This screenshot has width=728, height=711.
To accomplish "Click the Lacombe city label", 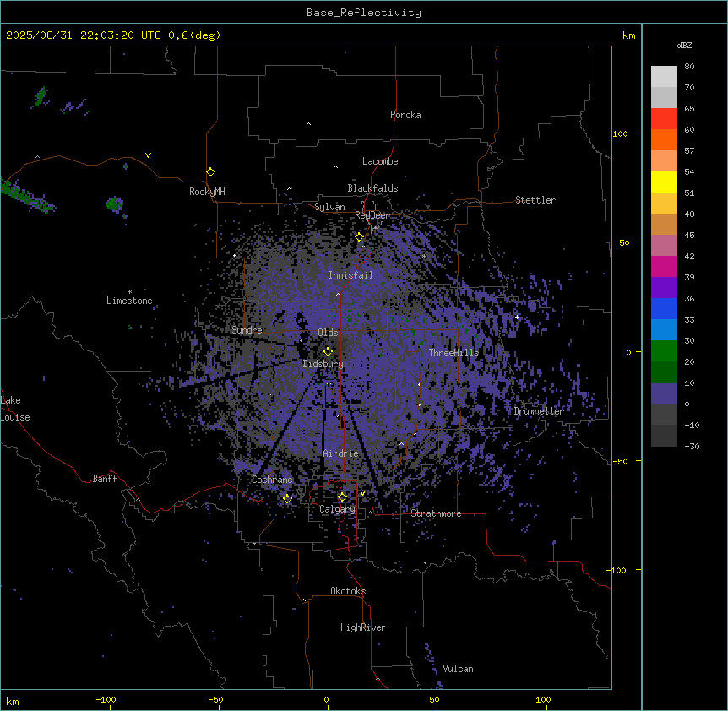I will pos(380,161).
